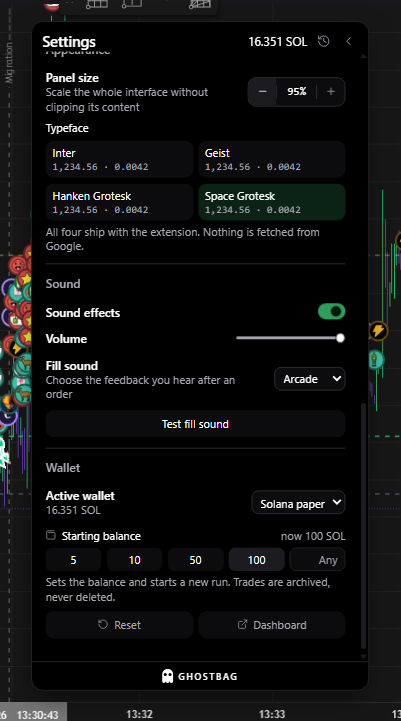Click the Volume slider handle

(x=340, y=338)
